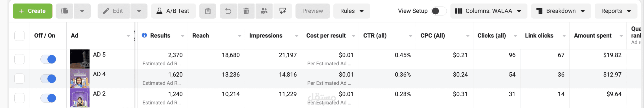Enable the View Setup toggle
644x108 pixels.
[439, 11]
